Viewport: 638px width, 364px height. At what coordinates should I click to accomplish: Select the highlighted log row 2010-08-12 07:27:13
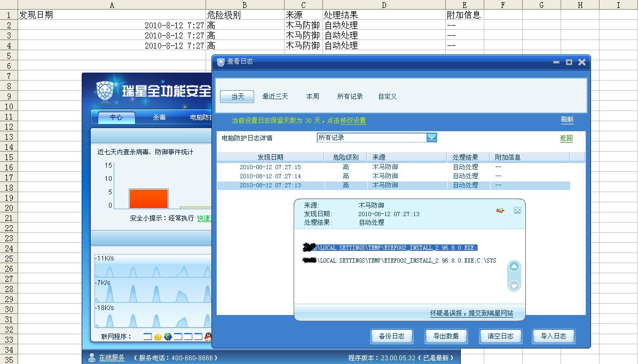(x=393, y=185)
